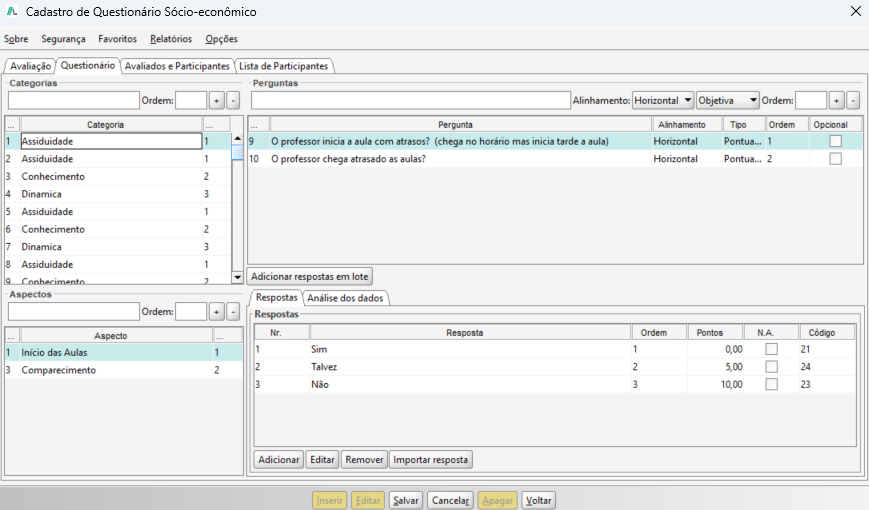
Task: Open the Sobre menu
Action: [x=16, y=39]
